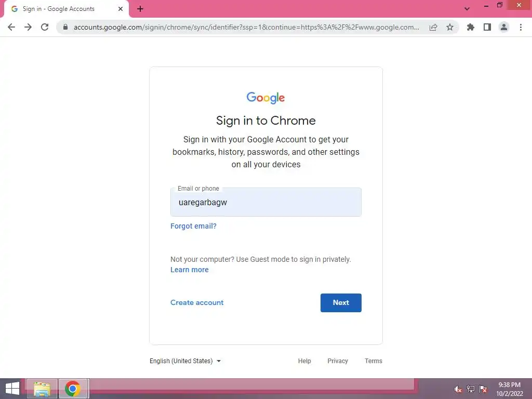Viewport: 532px width, 399px height.
Task: Click the Next button
Action: coord(341,303)
